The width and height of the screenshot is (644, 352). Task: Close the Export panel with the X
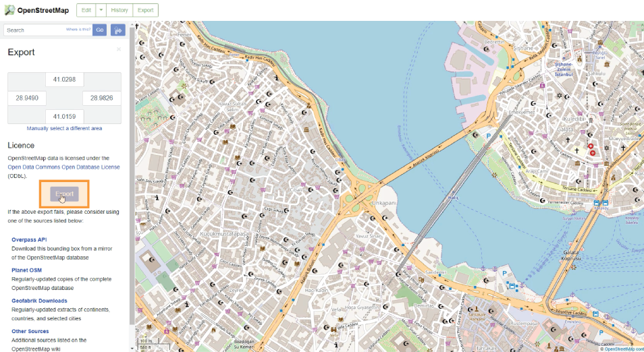tap(119, 49)
